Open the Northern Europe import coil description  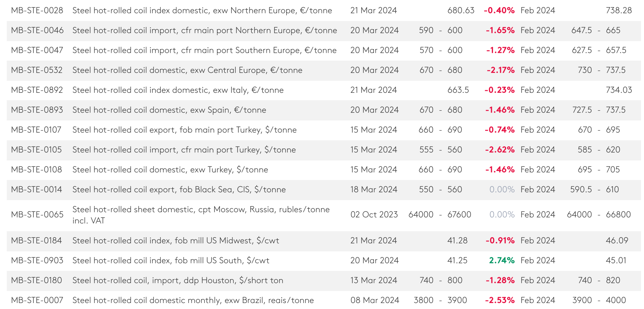click(205, 30)
